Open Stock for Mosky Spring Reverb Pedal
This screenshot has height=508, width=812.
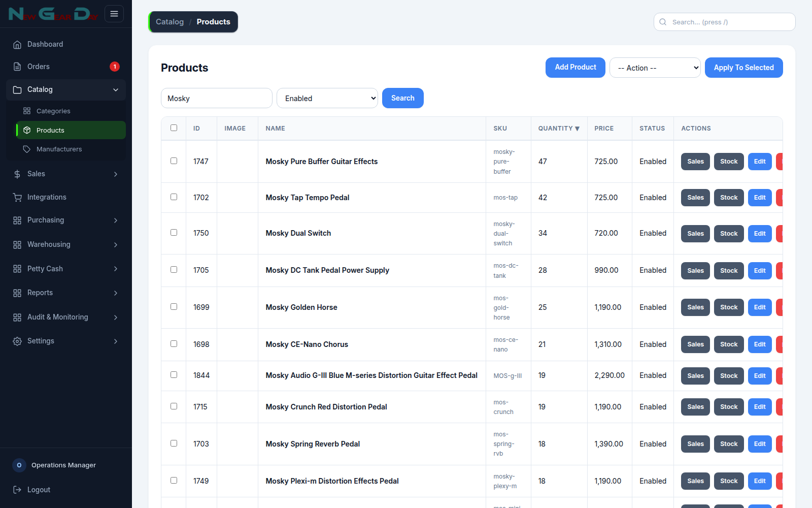click(x=729, y=444)
